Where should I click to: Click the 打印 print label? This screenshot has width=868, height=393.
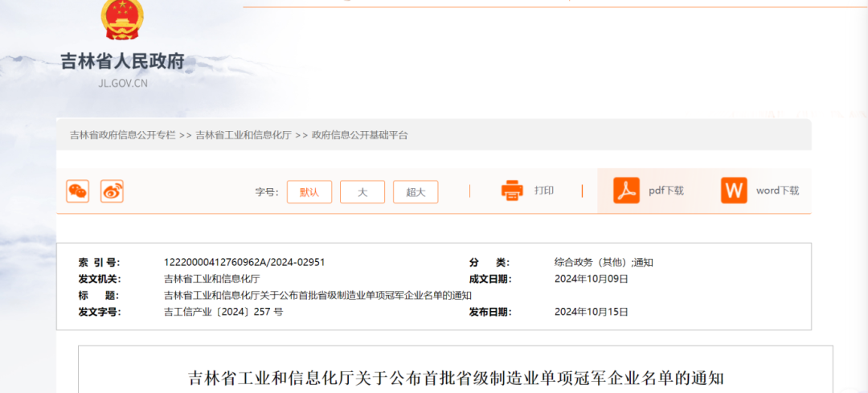click(x=544, y=190)
